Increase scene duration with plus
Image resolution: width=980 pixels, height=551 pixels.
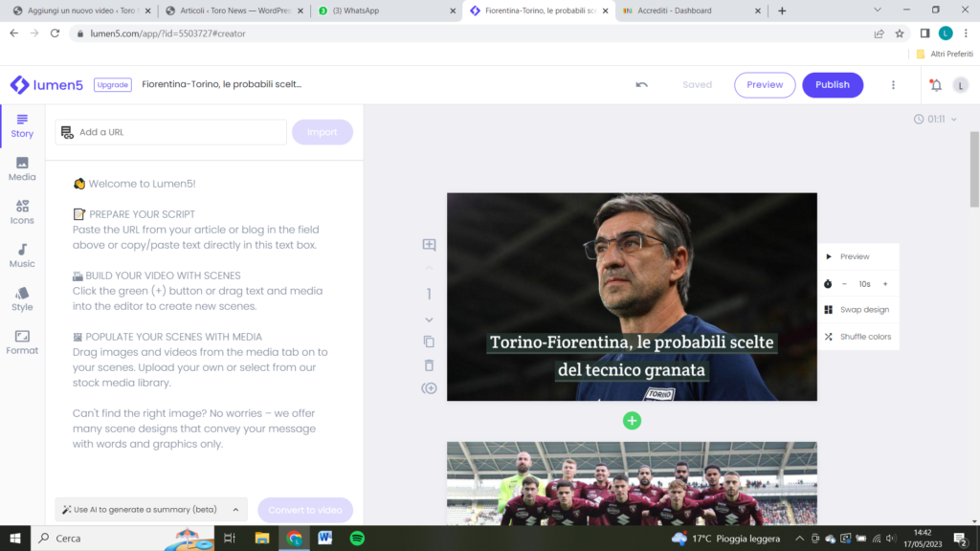pyautogui.click(x=885, y=284)
